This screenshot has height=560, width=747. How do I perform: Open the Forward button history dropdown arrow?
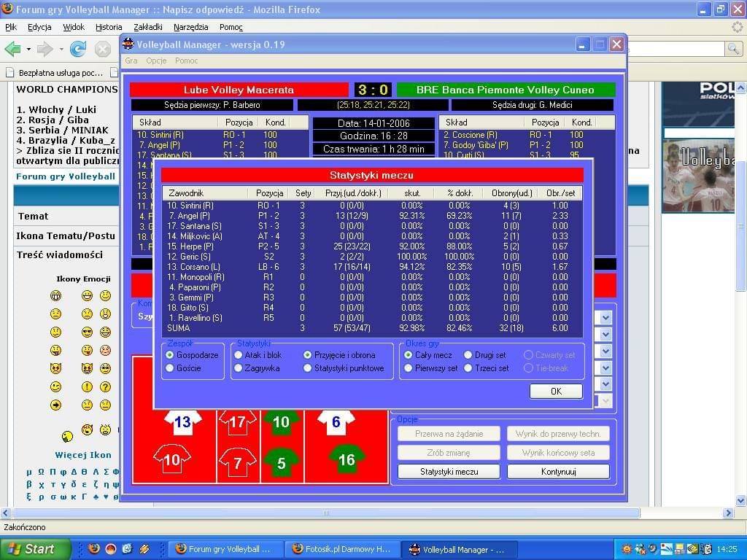point(61,49)
